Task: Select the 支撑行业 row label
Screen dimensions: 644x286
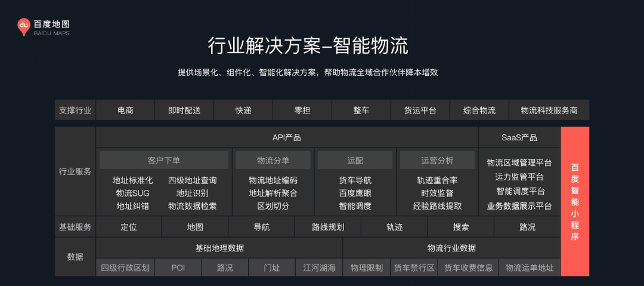Action: [75, 110]
